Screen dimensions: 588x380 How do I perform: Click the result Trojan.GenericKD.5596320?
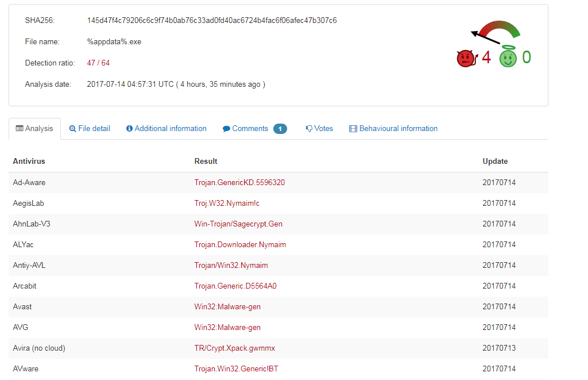[239, 182]
